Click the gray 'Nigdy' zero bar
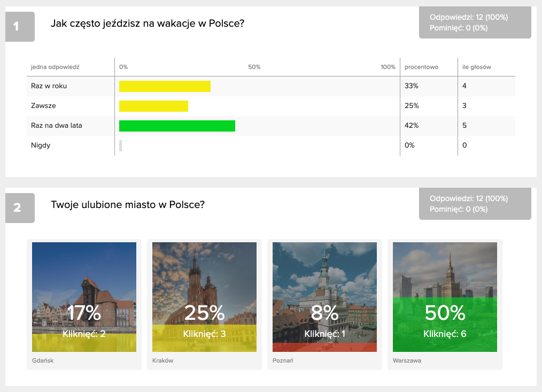 click(121, 145)
